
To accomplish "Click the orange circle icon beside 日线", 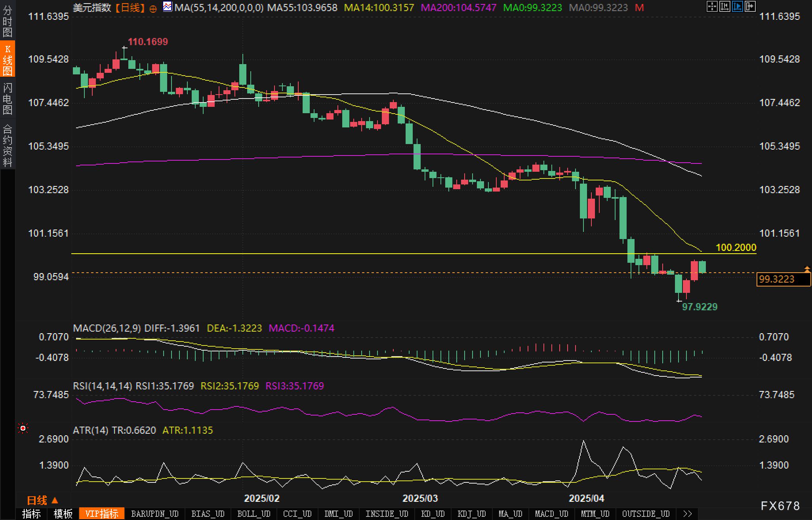I will coord(153,8).
